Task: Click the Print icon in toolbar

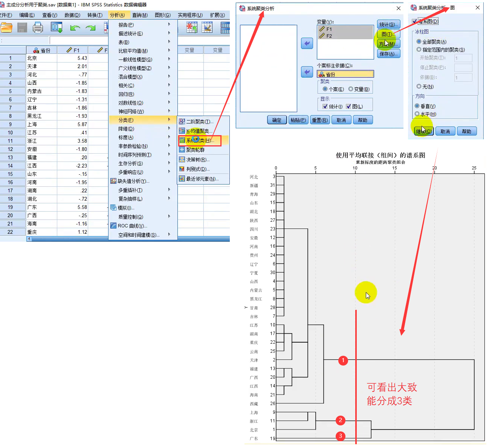Action: pos(38,27)
